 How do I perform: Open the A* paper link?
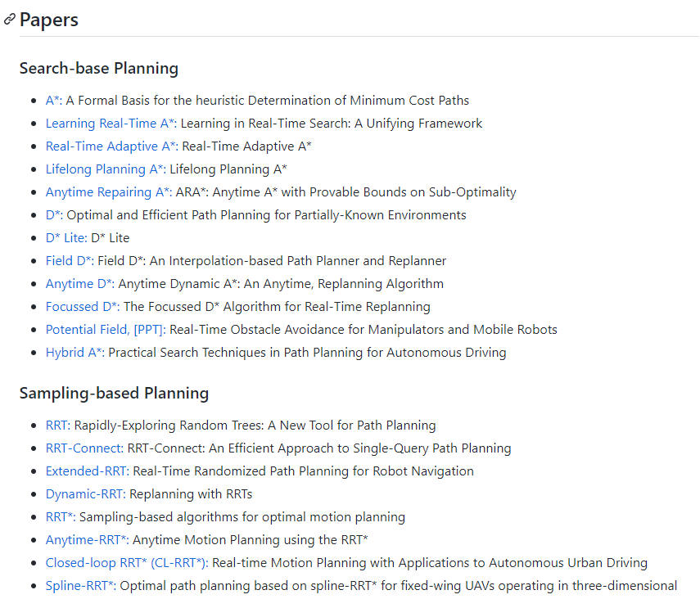pyautogui.click(x=53, y=101)
